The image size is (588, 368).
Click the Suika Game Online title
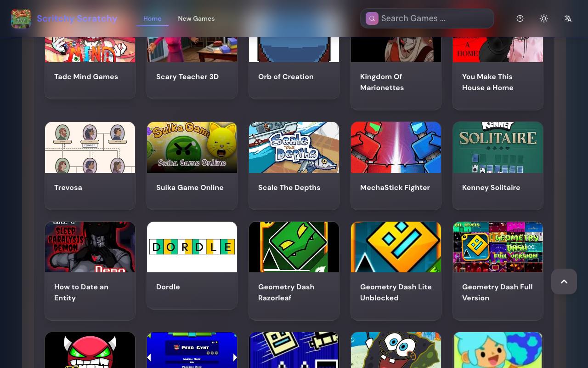[190, 188]
